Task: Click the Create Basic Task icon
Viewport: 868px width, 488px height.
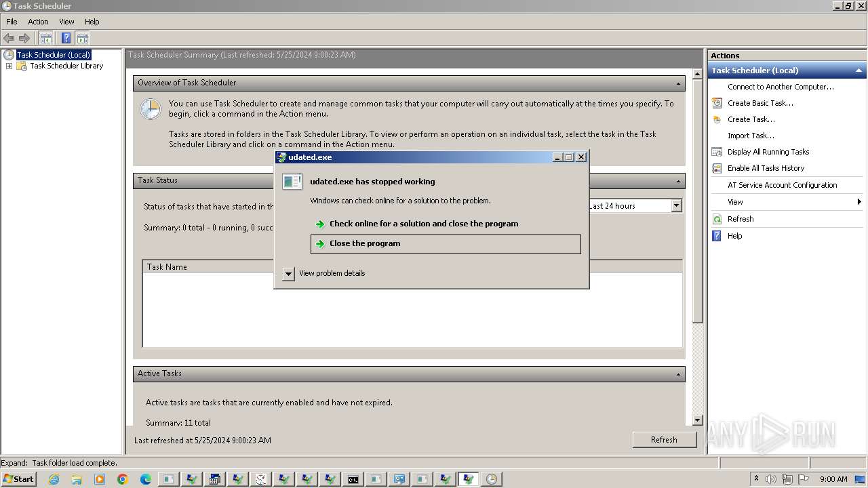Action: click(717, 103)
